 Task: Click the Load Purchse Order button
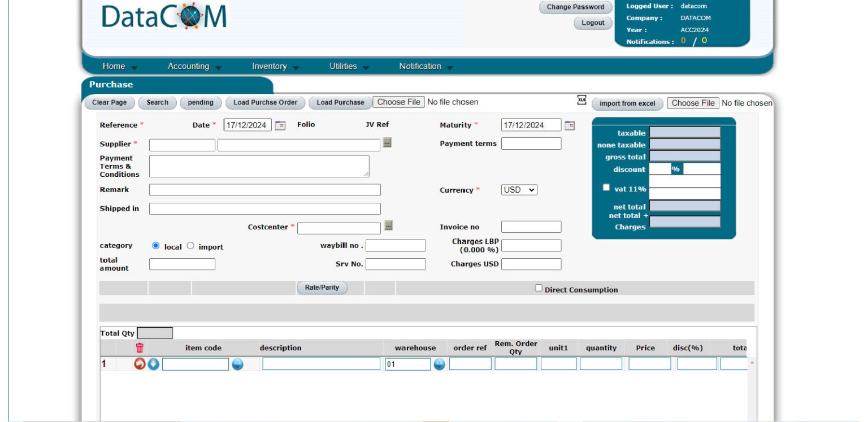[266, 102]
